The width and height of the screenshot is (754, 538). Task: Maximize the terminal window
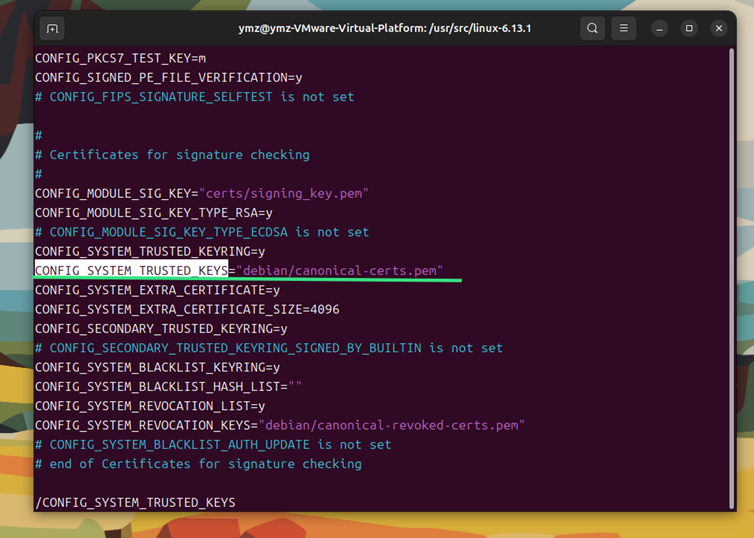click(x=689, y=29)
